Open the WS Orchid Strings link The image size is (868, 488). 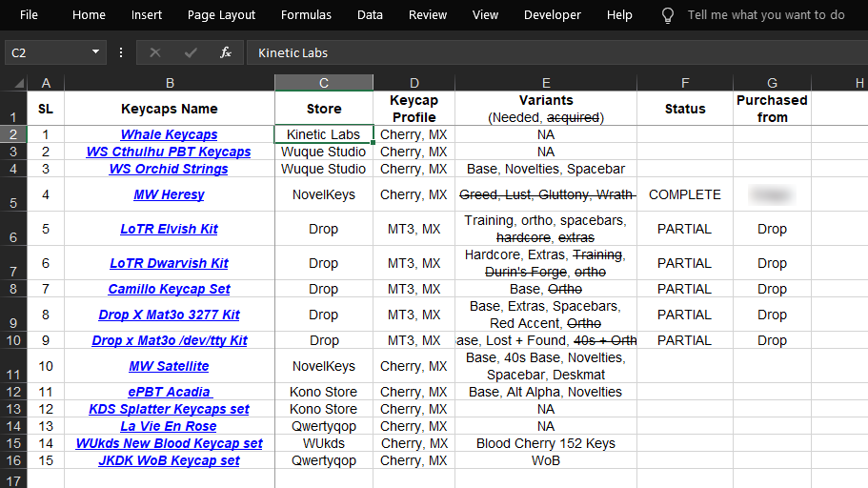(169, 169)
